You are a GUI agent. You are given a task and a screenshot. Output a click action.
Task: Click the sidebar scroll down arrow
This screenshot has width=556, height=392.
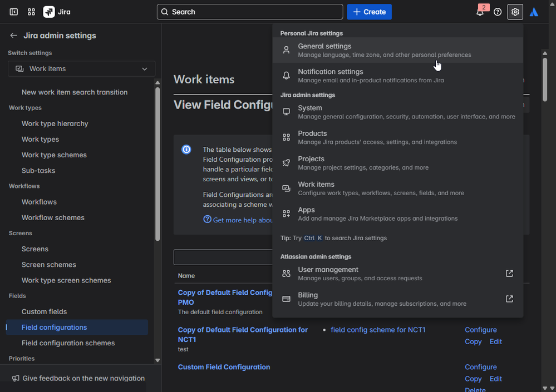point(158,360)
